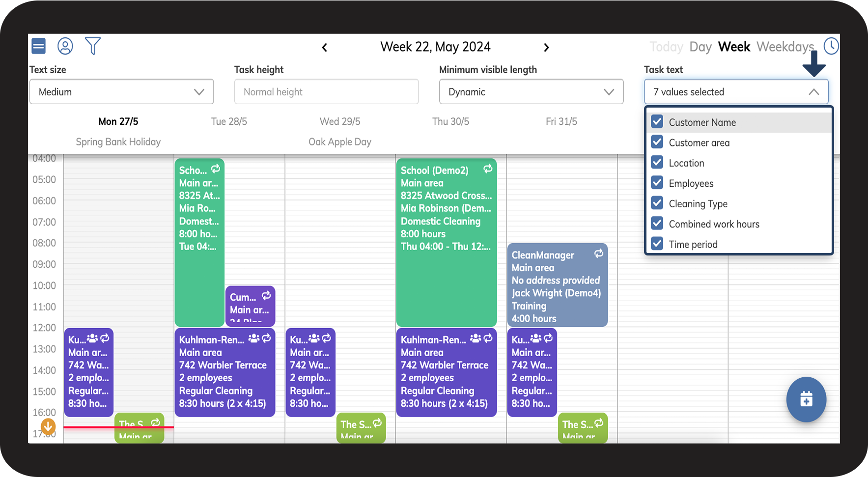Disable the Time period checkbox
This screenshot has height=477, width=868.
[657, 244]
